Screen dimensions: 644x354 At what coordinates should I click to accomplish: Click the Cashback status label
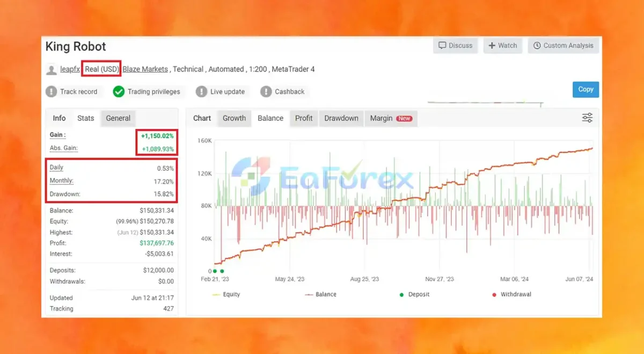290,92
